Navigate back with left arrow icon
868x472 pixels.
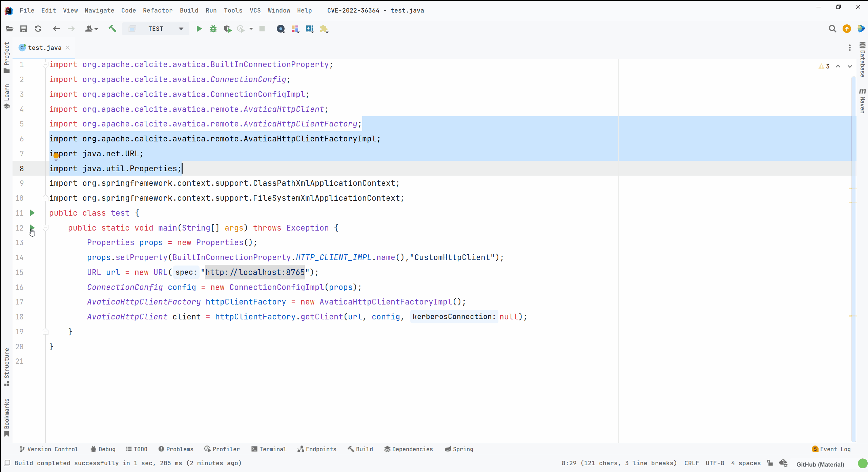point(56,29)
